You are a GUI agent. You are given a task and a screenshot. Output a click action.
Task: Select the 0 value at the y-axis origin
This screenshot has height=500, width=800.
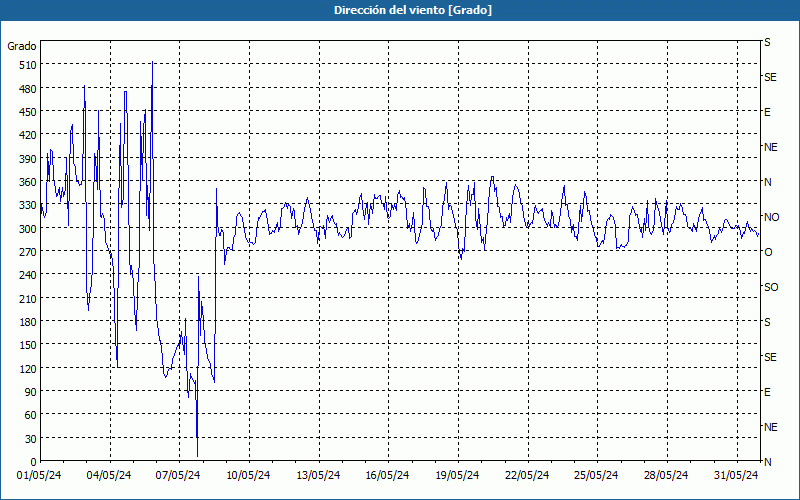click(34, 462)
